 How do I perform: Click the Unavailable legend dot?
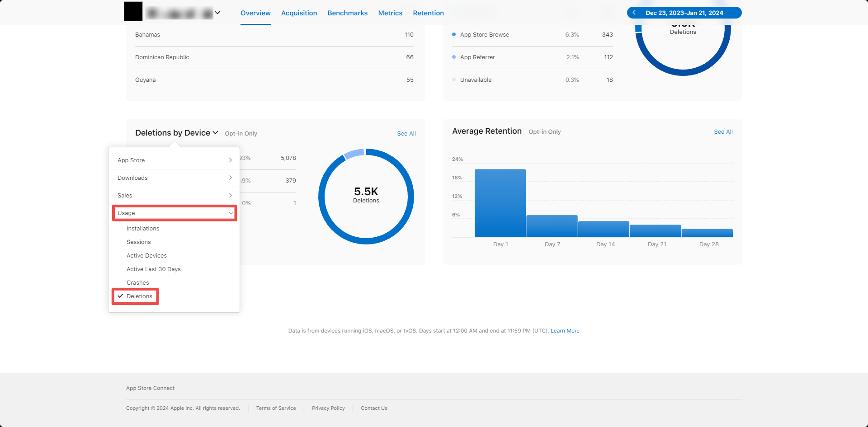[454, 80]
